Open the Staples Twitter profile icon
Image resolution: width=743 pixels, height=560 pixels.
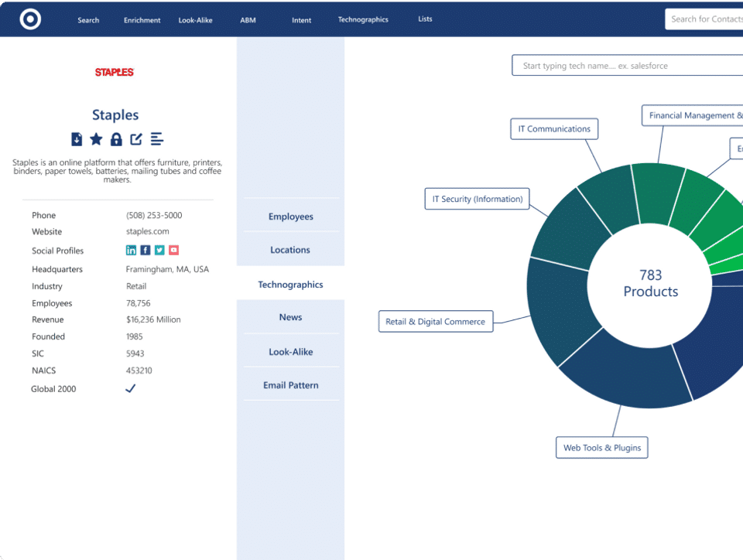pyautogui.click(x=159, y=250)
